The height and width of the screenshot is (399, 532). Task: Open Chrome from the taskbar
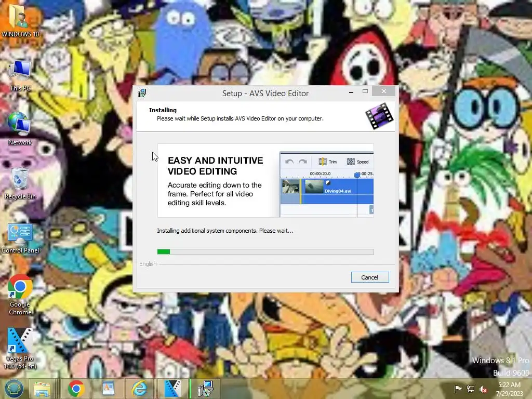[x=76, y=389]
